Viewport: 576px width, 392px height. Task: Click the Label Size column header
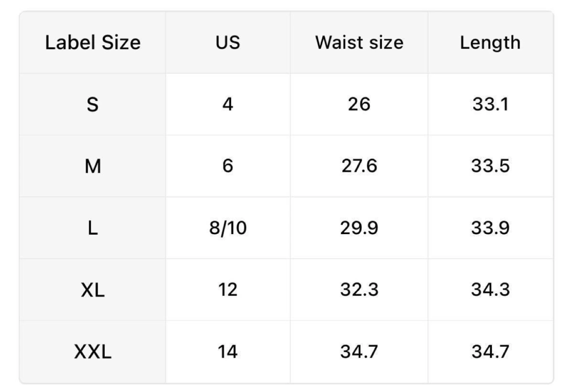coord(92,42)
